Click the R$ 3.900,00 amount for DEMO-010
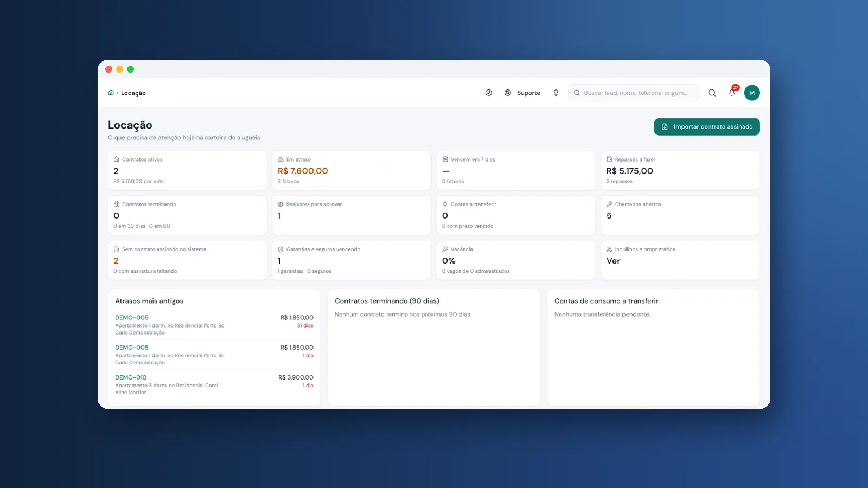Image resolution: width=868 pixels, height=488 pixels. coord(296,377)
